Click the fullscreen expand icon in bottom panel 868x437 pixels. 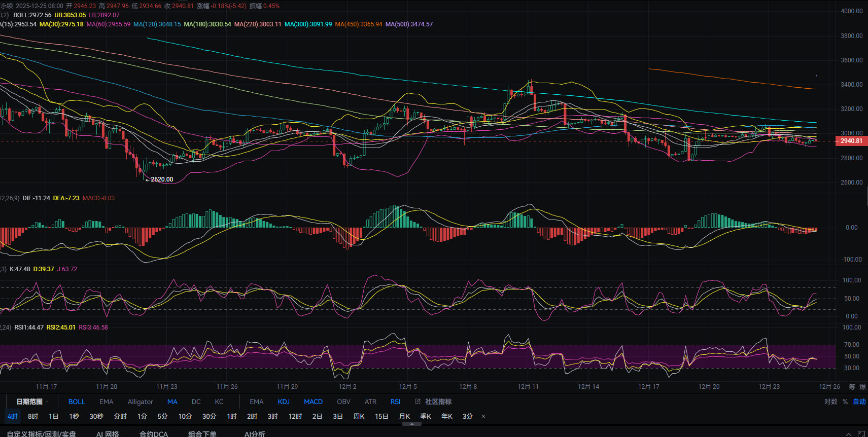(x=861, y=434)
